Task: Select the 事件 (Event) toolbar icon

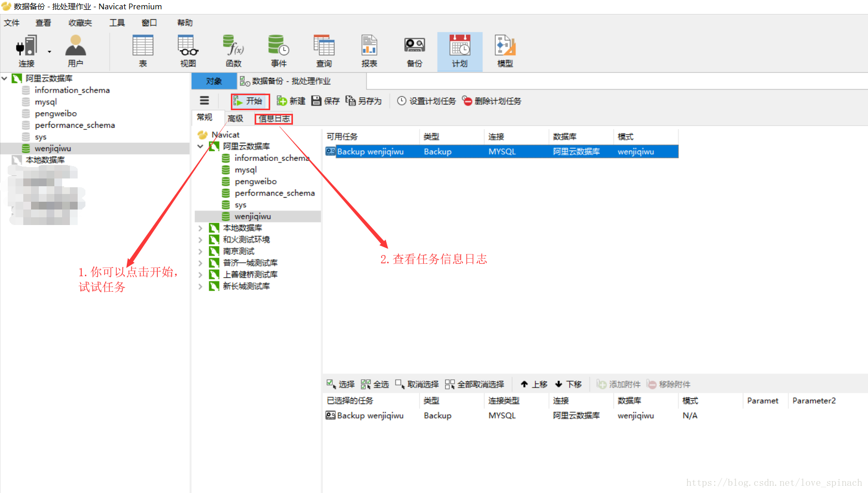Action: click(278, 51)
